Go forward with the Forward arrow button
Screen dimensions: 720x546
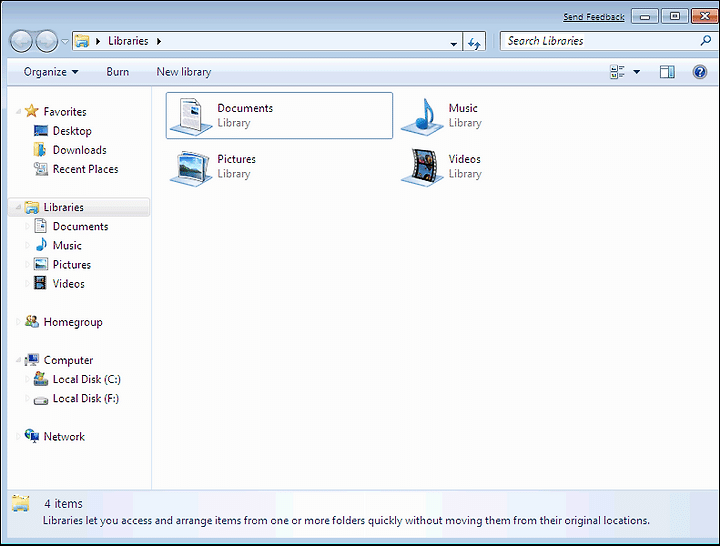tap(46, 41)
